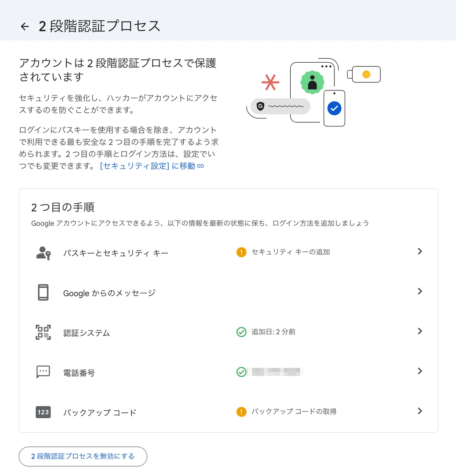Image resolution: width=456 pixels, height=476 pixels.
Task: Click green checkmark next to blurred phone number
Action: pyautogui.click(x=241, y=372)
